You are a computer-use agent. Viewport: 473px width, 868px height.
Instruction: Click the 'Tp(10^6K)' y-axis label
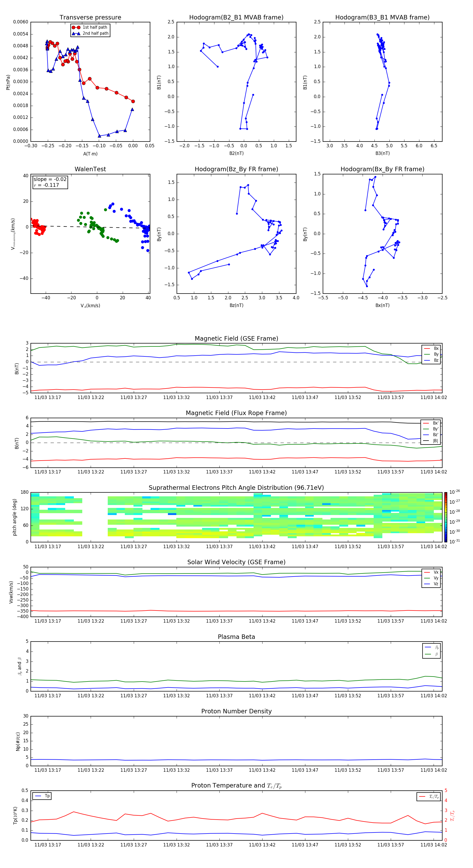15,815
